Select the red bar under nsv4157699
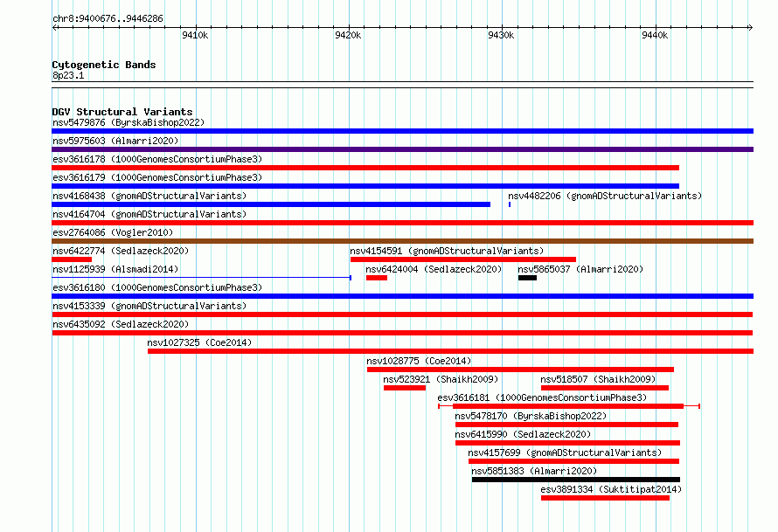The image size is (778, 532). (x=573, y=461)
